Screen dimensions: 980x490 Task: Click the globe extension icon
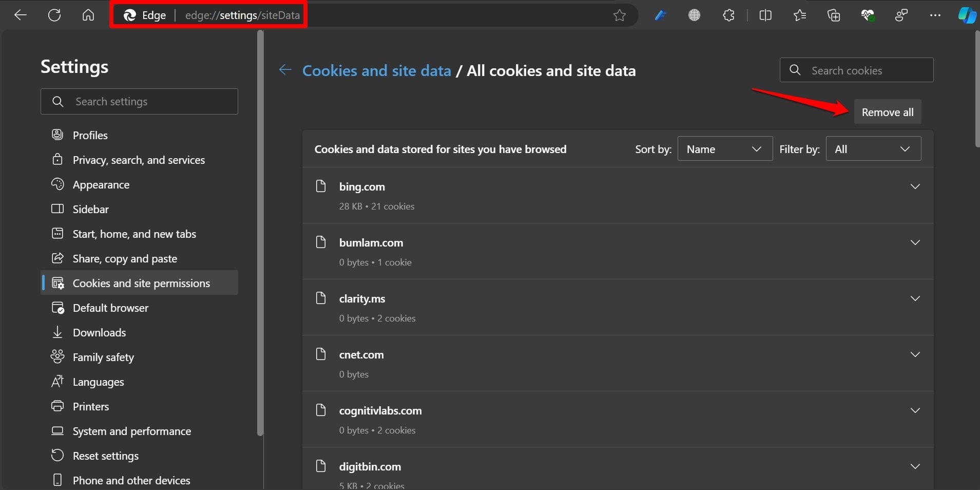pyautogui.click(x=694, y=15)
